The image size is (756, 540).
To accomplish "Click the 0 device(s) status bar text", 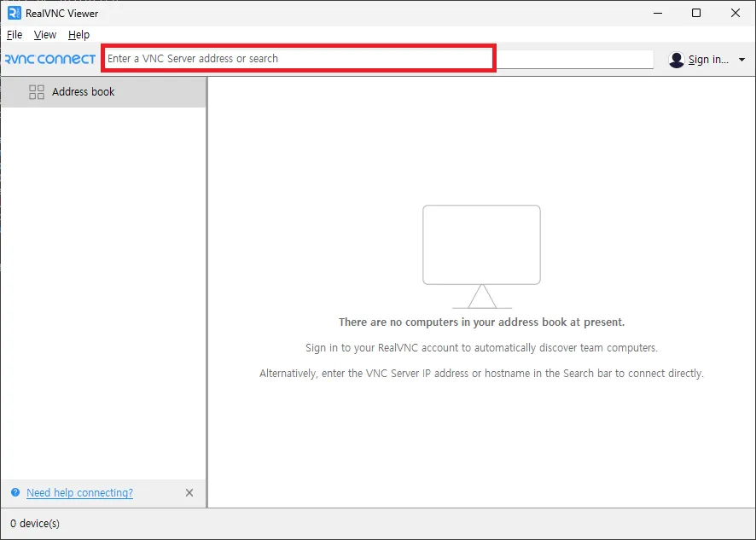I will (x=34, y=524).
